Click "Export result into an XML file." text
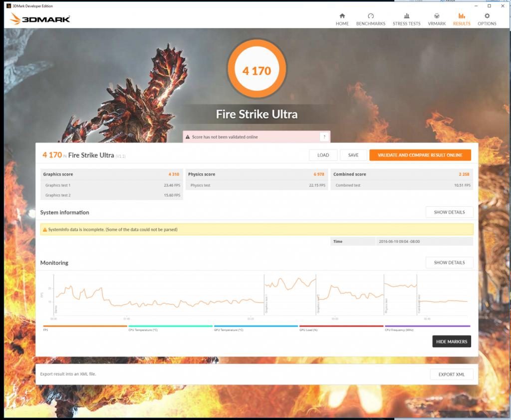511x420 pixels. point(68,374)
